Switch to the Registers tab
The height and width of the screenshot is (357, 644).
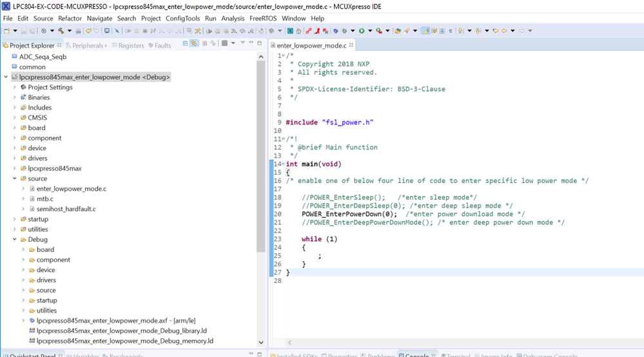[x=128, y=46]
